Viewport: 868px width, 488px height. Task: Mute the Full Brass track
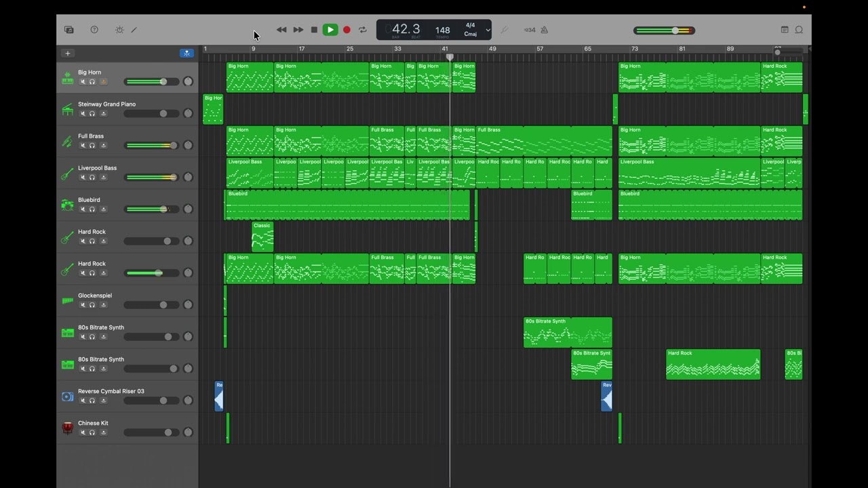point(83,145)
